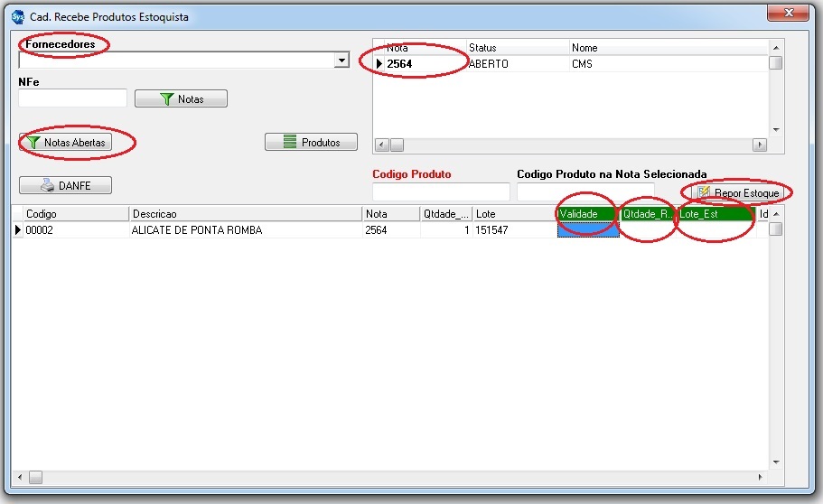Click the Notas filter button

181,99
